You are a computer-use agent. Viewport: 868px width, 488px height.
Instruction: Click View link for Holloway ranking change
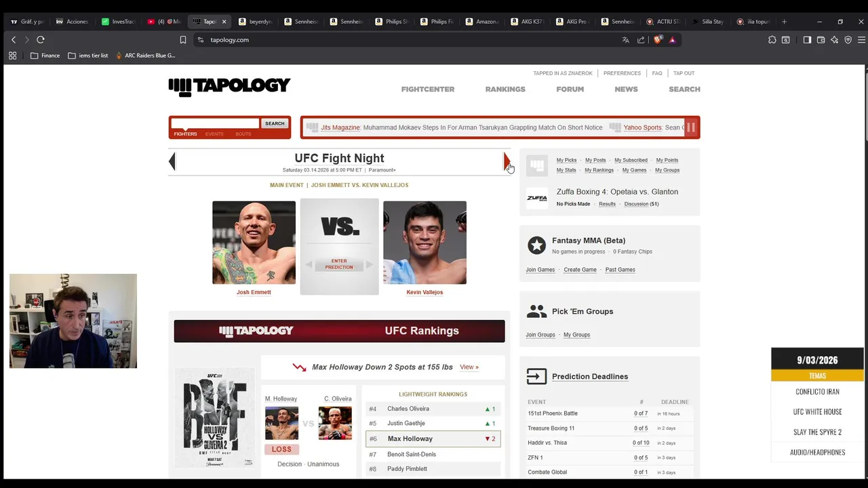pos(469,367)
